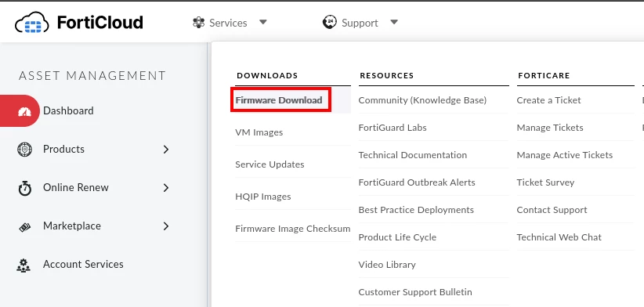
Task: Open Best Practice Deployments link
Action: tap(416, 210)
